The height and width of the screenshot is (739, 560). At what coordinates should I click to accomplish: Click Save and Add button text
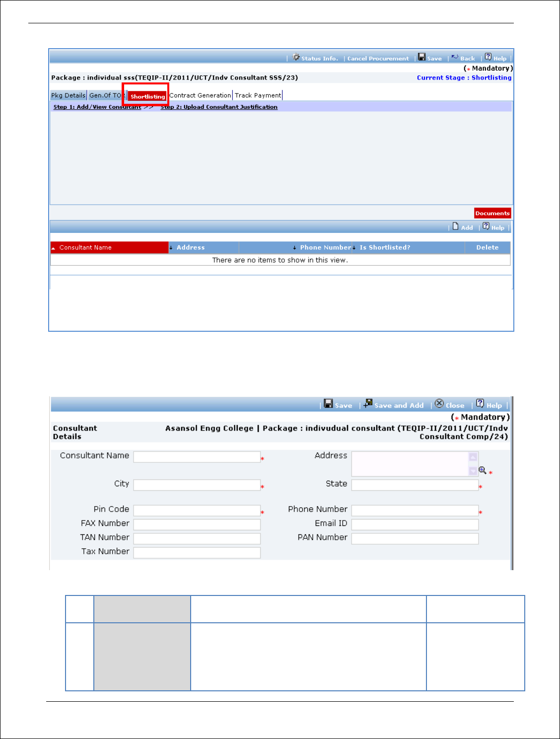click(x=399, y=406)
